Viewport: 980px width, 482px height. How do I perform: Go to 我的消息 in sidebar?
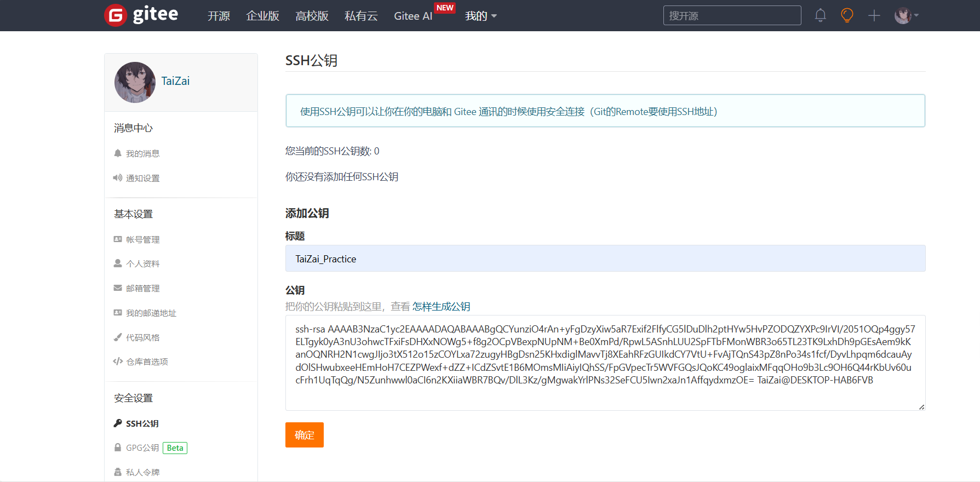142,153
